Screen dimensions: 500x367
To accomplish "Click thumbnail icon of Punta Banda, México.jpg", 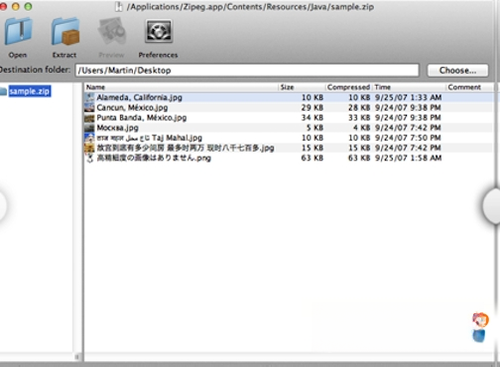I will click(x=89, y=118).
